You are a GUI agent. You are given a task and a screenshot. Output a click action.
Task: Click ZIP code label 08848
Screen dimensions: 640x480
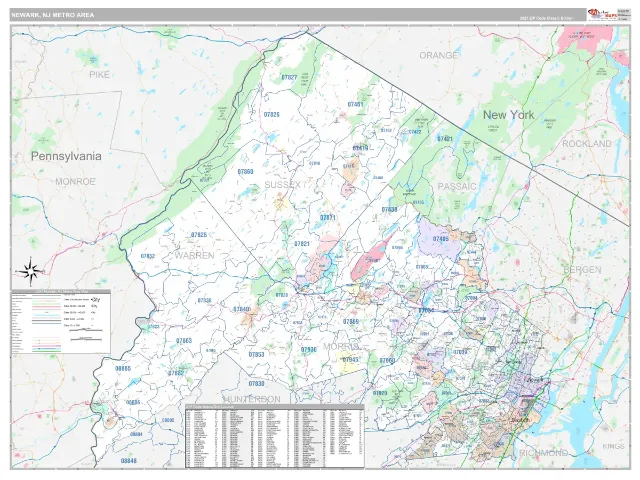click(129, 461)
